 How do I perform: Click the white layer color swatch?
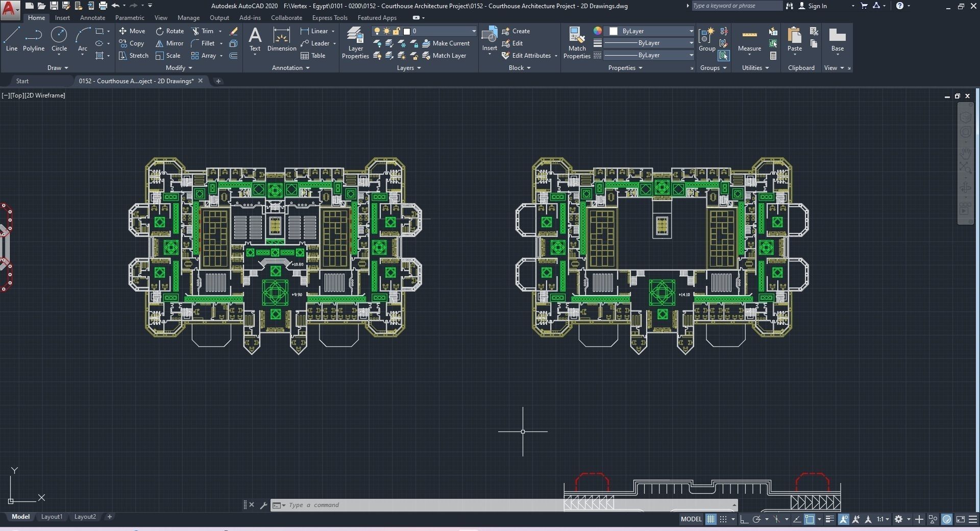pyautogui.click(x=407, y=31)
